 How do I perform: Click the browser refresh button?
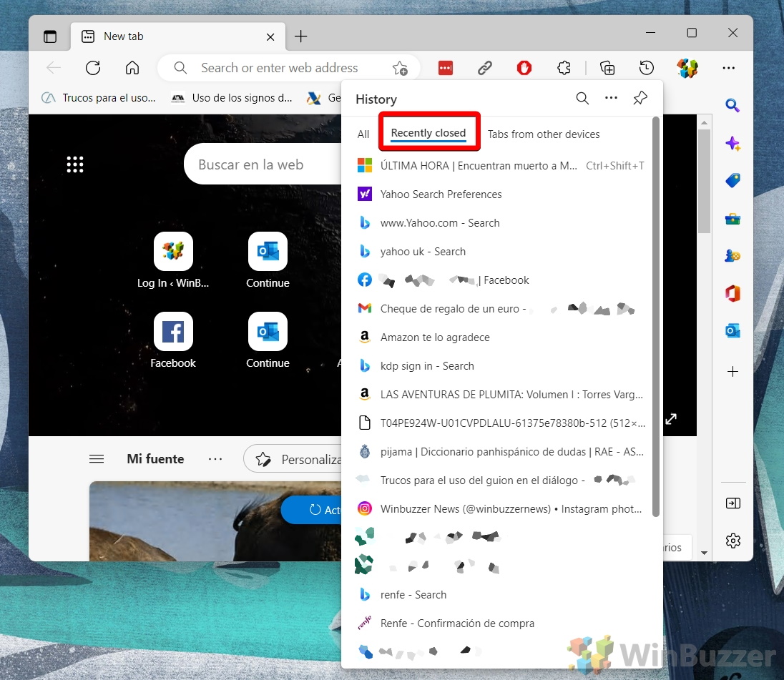[93, 67]
